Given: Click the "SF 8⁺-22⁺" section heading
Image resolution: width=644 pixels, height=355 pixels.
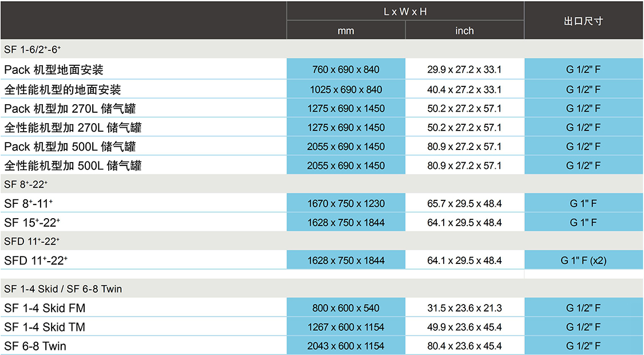Looking at the screenshot, I should click(26, 184).
